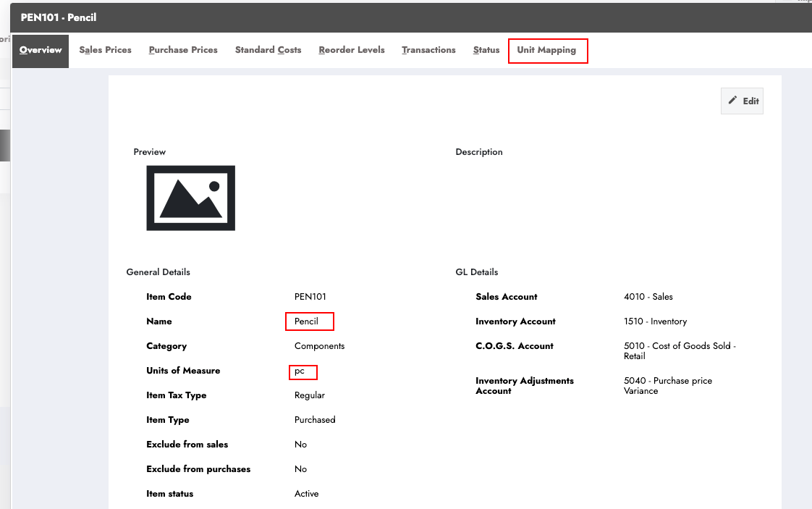Select the item code value PEN101
The width and height of the screenshot is (812, 509).
tap(310, 296)
